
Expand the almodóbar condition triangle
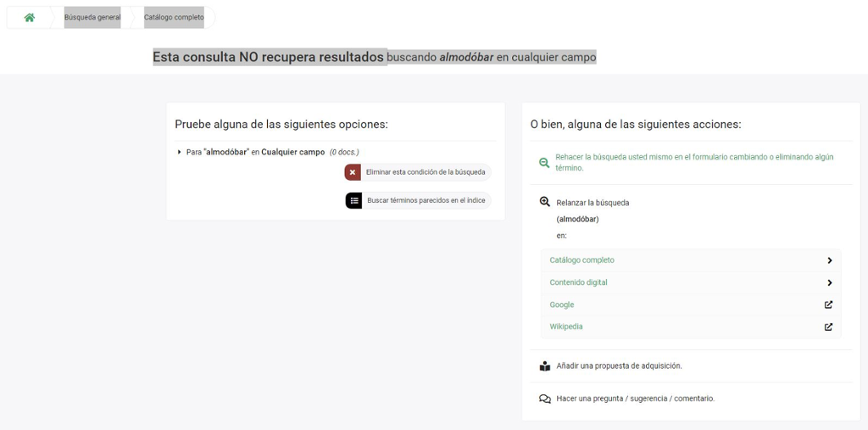[x=179, y=152]
